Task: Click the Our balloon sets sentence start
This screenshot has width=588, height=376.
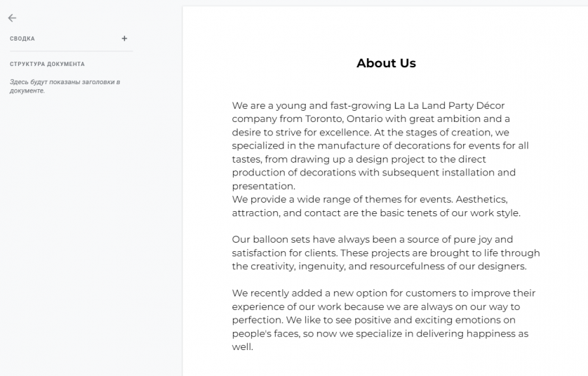Action: click(x=271, y=239)
